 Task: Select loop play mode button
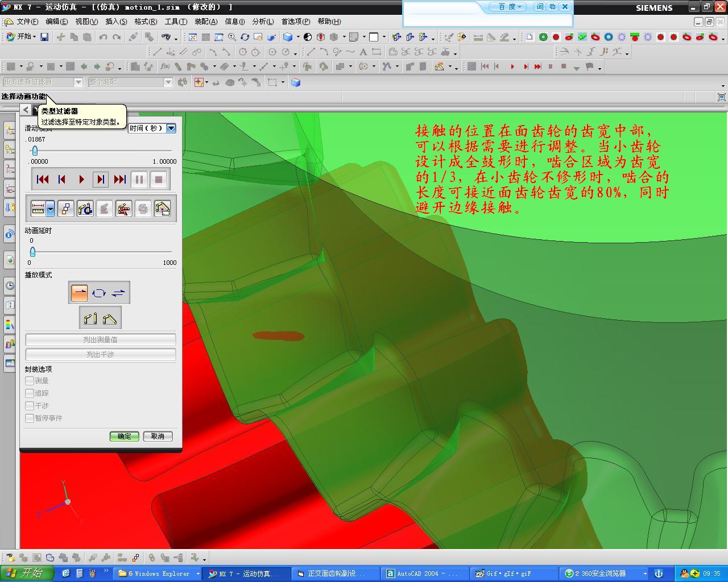click(99, 293)
